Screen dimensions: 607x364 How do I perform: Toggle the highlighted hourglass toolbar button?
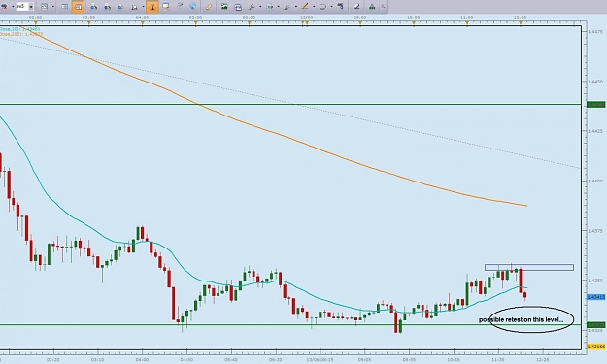click(152, 7)
